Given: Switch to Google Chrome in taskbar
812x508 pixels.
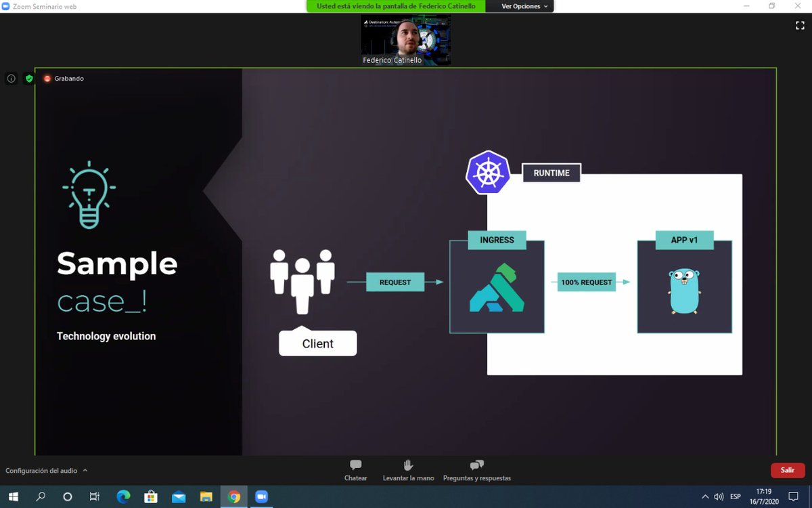Looking at the screenshot, I should click(x=234, y=496).
